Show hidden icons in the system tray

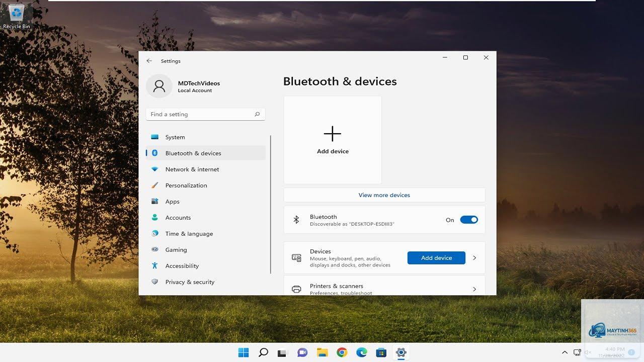(x=565, y=352)
